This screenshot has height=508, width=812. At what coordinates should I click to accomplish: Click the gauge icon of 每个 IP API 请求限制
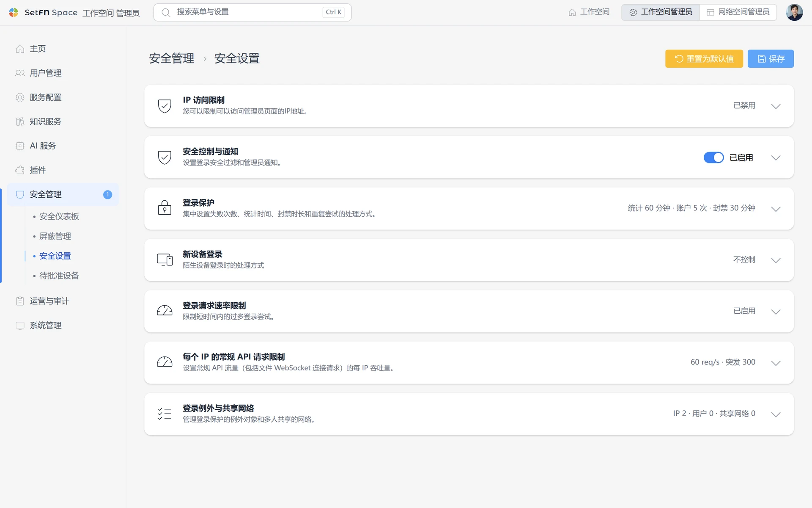pos(165,362)
